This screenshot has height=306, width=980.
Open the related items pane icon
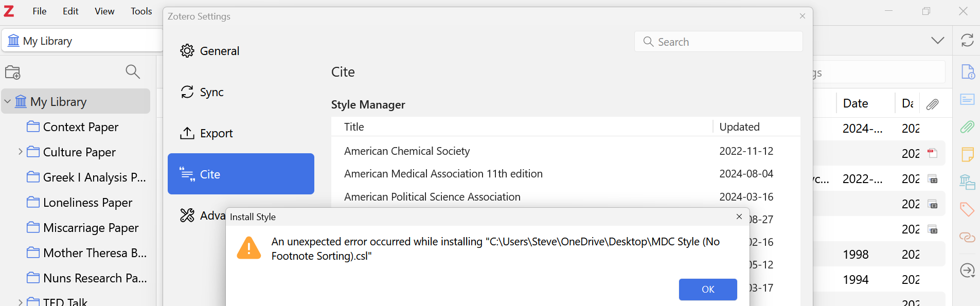click(x=967, y=237)
